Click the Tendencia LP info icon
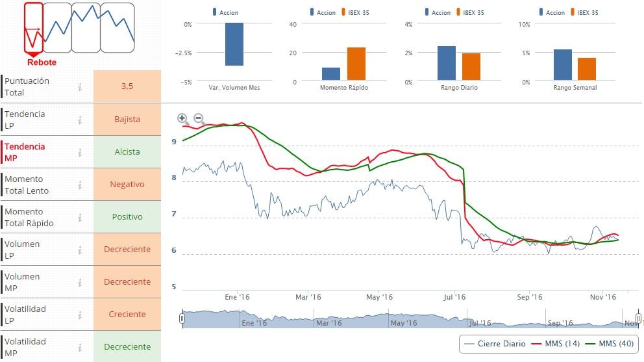 pyautogui.click(x=79, y=120)
